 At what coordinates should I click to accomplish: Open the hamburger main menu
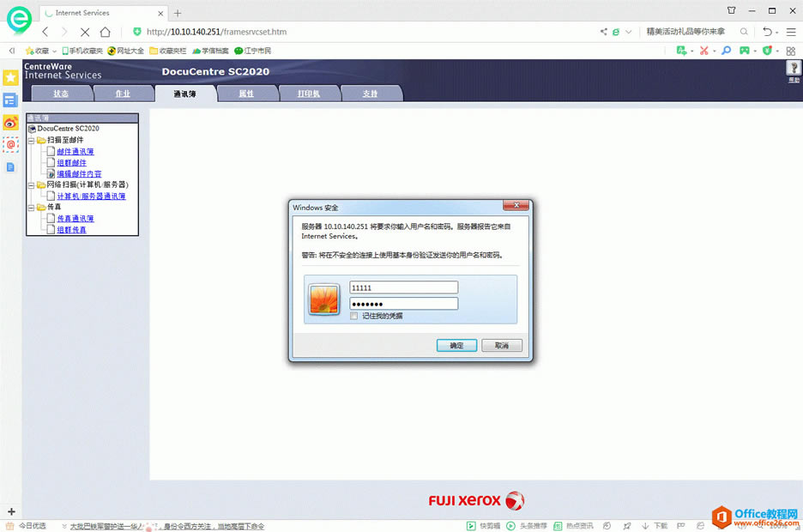click(x=791, y=32)
